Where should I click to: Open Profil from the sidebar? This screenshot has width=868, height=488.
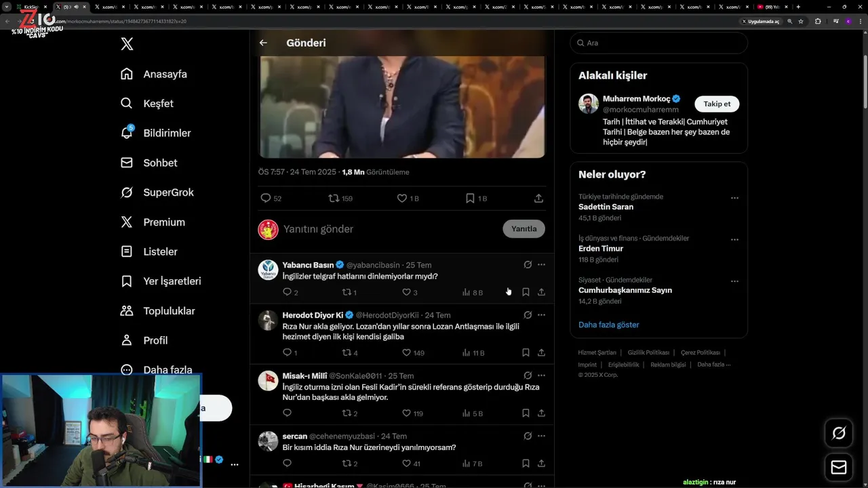tap(144, 340)
